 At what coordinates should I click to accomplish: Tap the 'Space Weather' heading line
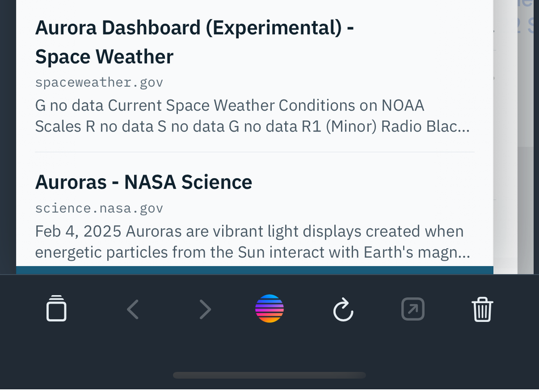pos(104,57)
